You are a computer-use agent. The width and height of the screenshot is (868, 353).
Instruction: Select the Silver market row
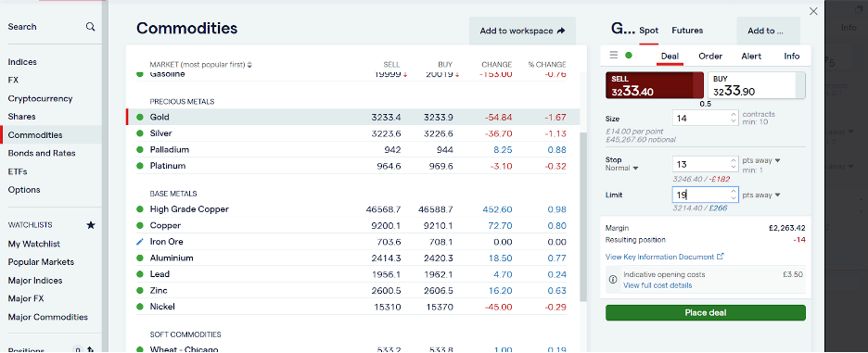pyautogui.click(x=352, y=133)
